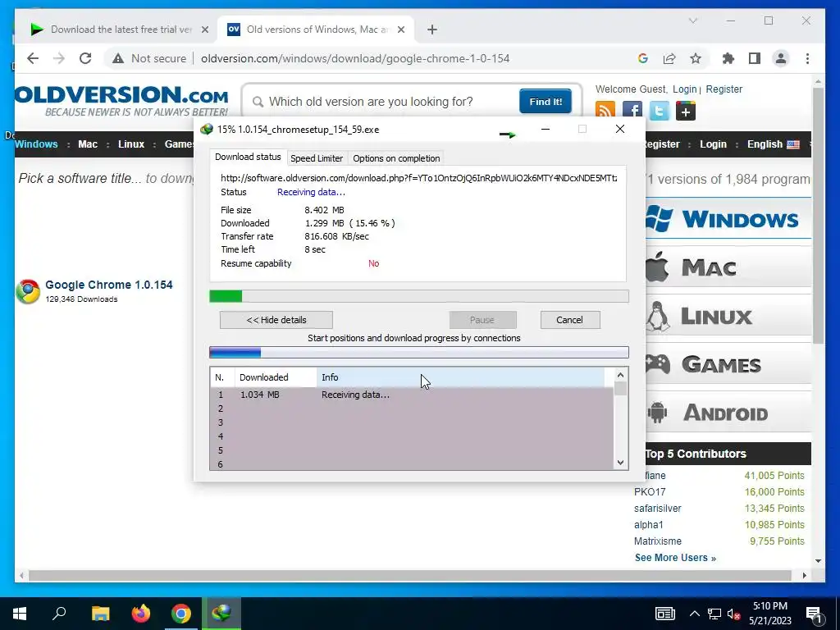
Task: Click the Info column header
Action: tap(461, 377)
